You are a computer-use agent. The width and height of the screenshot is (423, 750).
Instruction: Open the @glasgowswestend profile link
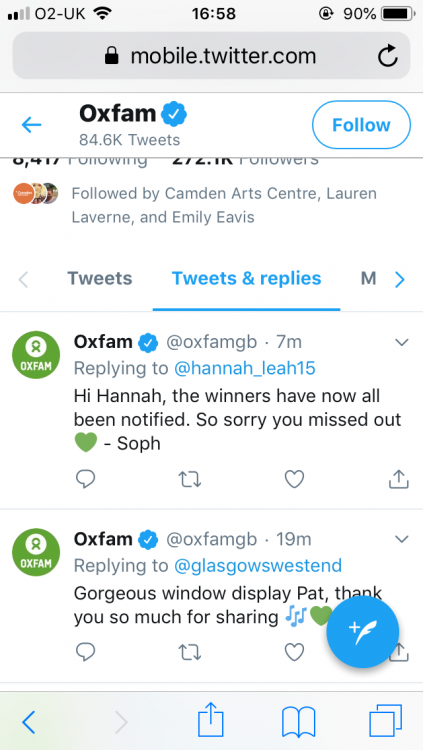tap(258, 566)
